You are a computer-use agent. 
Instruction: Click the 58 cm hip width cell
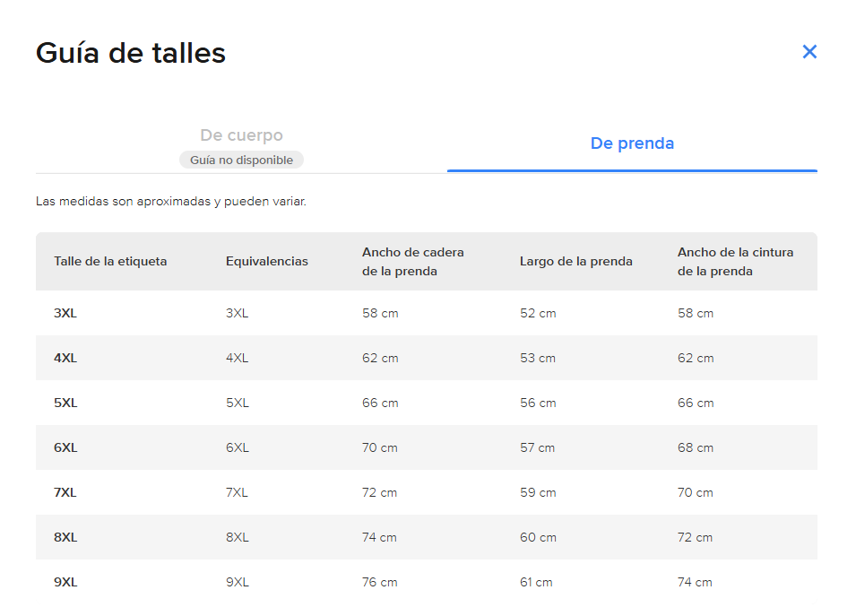[380, 313]
